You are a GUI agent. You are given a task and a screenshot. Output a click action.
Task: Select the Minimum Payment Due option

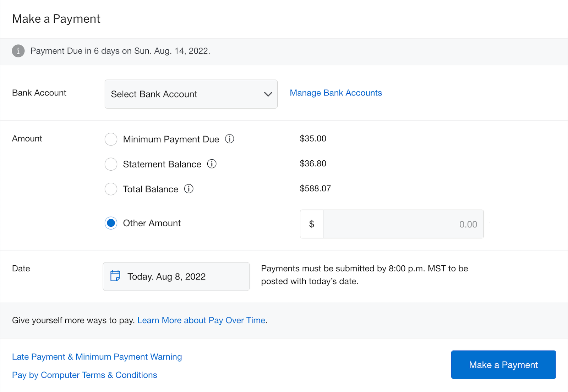111,139
